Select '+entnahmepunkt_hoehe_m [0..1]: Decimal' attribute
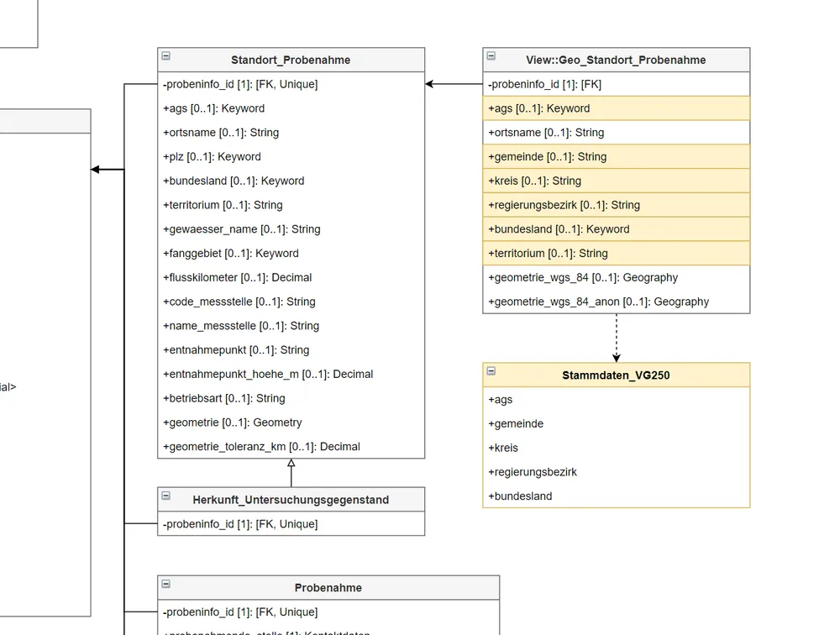Screen dimensions: 840x635 point(291,374)
